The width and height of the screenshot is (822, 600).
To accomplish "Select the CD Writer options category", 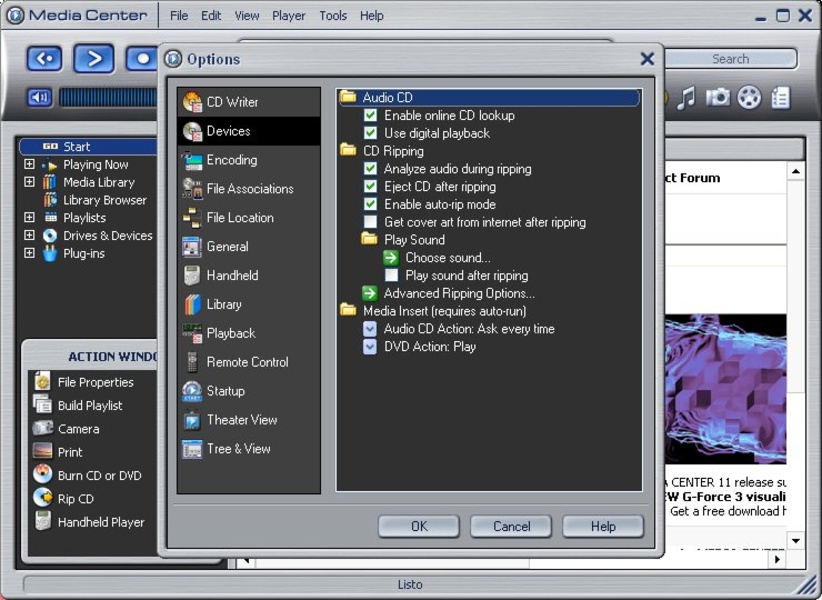I will 232,102.
